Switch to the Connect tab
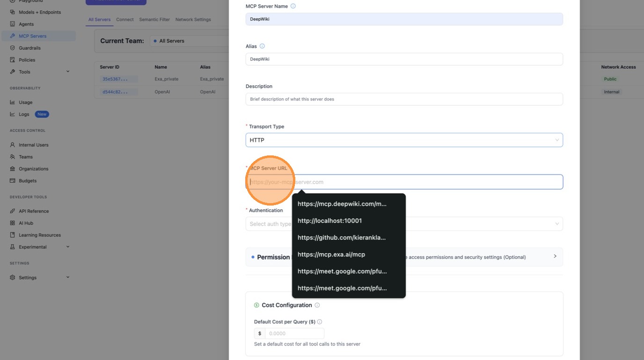Screen dimensions: 644x360 tap(125, 20)
